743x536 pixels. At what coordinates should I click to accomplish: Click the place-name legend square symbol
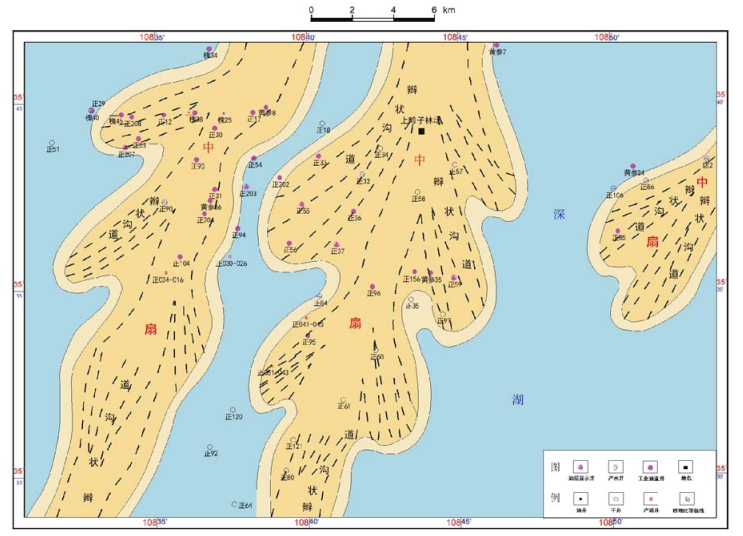click(x=685, y=466)
